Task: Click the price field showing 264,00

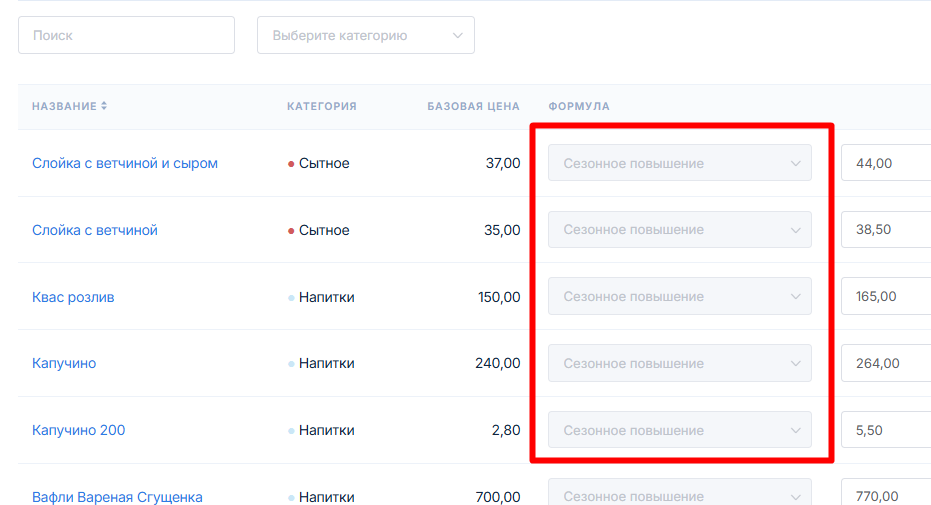Action: [x=885, y=364]
